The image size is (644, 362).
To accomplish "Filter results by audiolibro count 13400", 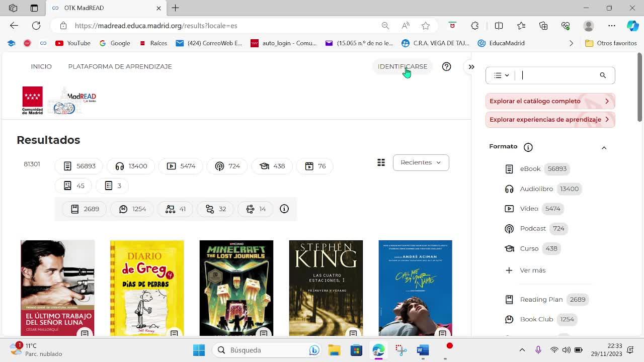I will (131, 166).
